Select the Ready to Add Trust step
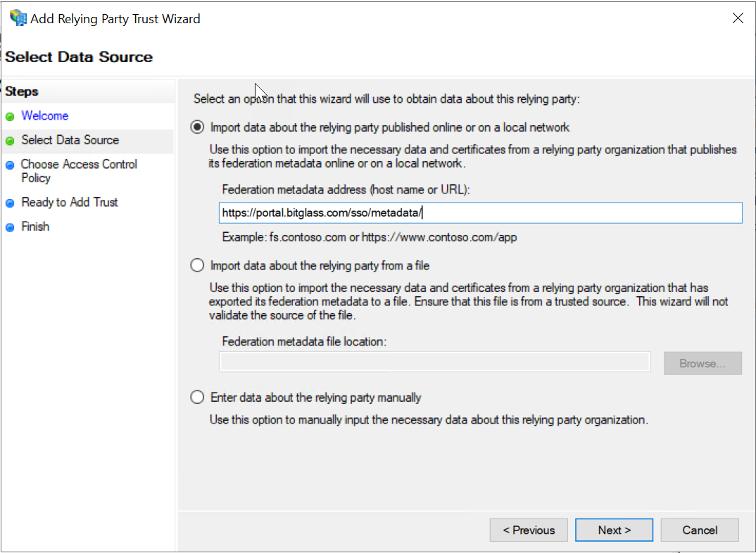This screenshot has height=553, width=756. tap(68, 203)
